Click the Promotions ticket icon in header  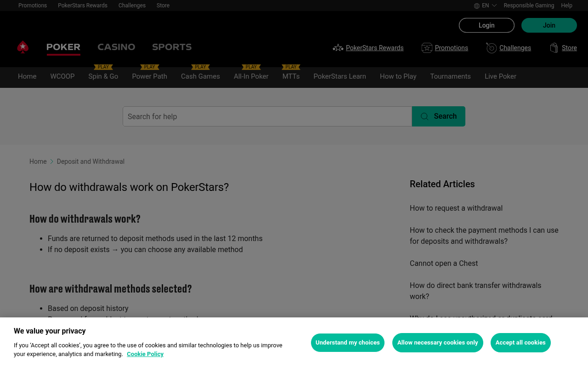[x=427, y=48]
